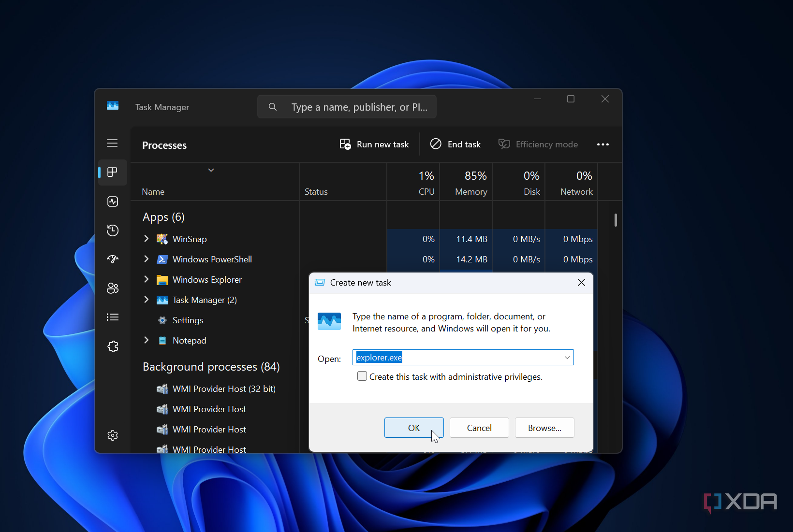793x532 pixels.
Task: Click the process list scrollbar thumb
Action: pyautogui.click(x=615, y=220)
